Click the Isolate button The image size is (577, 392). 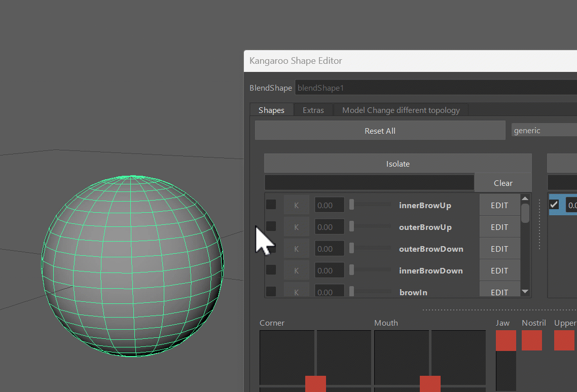pyautogui.click(x=398, y=164)
